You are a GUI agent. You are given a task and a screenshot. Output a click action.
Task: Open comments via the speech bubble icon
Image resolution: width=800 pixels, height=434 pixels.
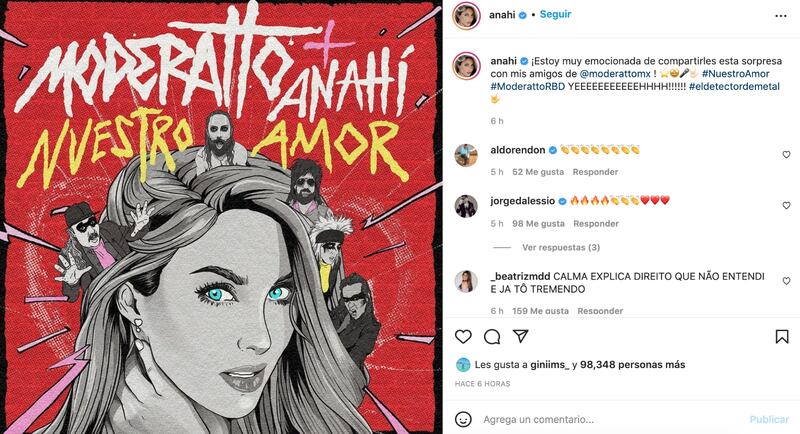coord(492,337)
